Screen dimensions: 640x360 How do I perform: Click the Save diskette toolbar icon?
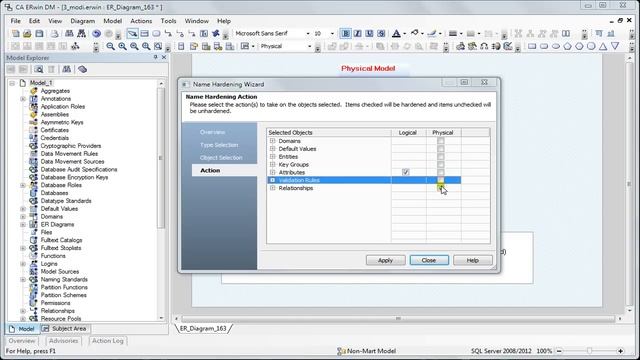(39, 33)
